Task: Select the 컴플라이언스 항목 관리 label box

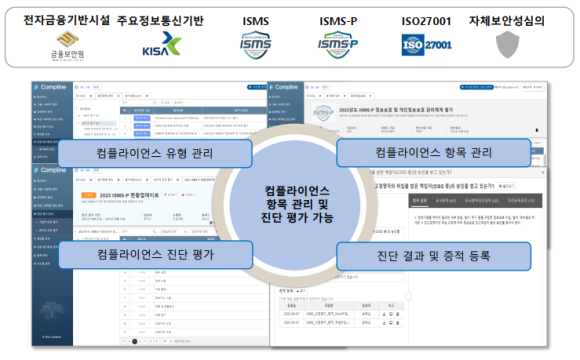Action: [434, 152]
